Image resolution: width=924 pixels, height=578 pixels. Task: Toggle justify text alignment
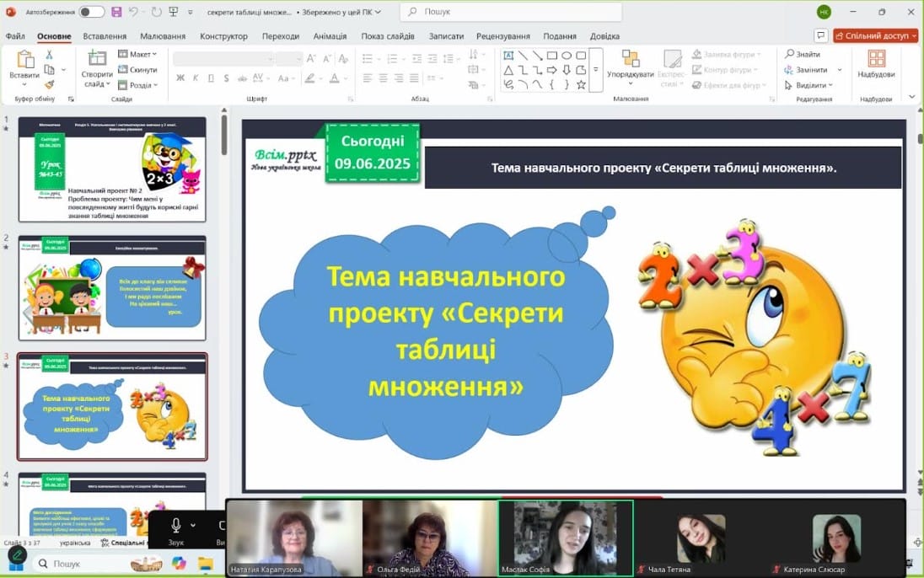click(x=414, y=78)
